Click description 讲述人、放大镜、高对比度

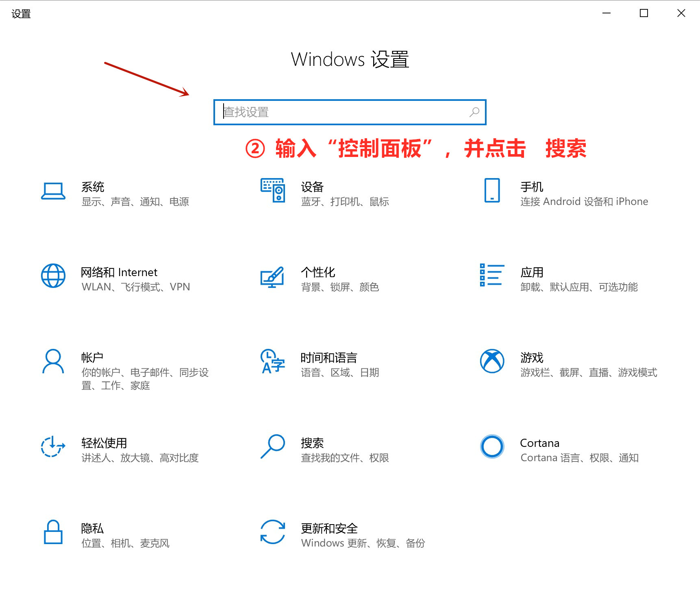(140, 458)
